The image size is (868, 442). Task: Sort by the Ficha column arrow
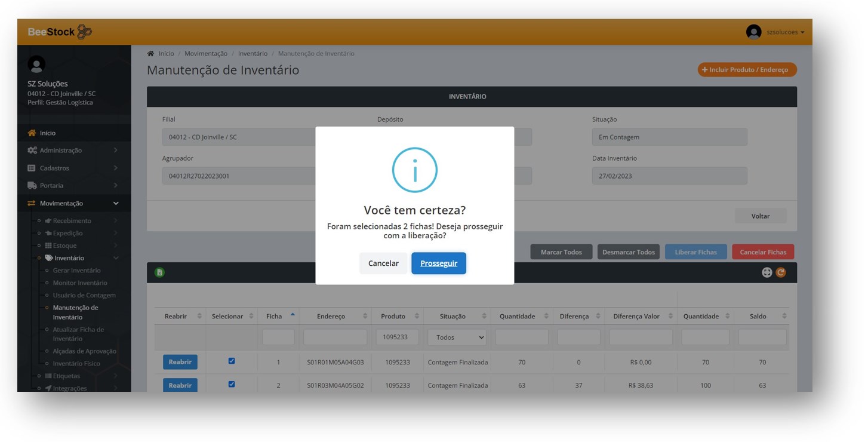[293, 315]
